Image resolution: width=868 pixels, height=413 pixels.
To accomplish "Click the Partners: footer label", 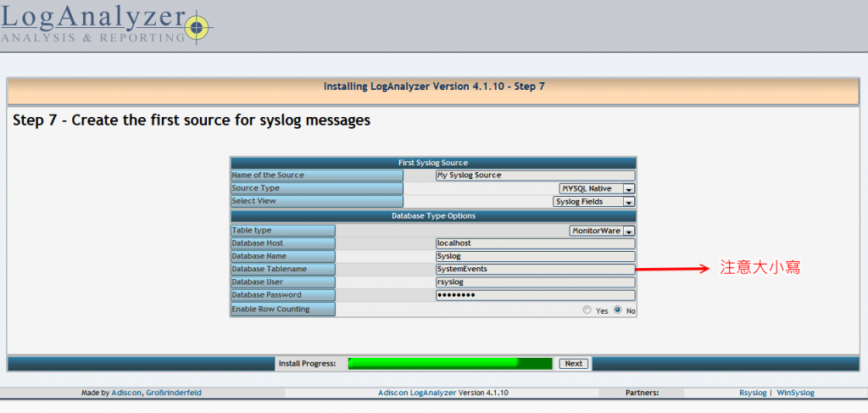I will [x=643, y=393].
